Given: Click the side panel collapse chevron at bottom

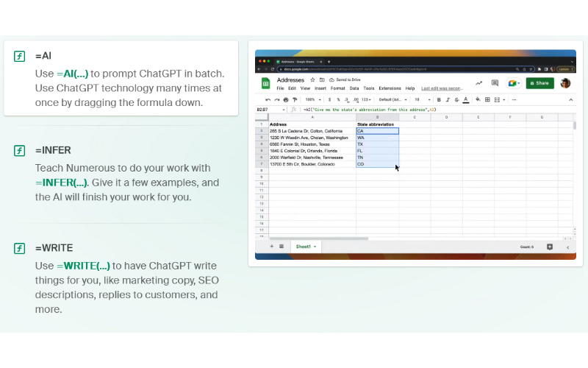Looking at the screenshot, I should [567, 247].
